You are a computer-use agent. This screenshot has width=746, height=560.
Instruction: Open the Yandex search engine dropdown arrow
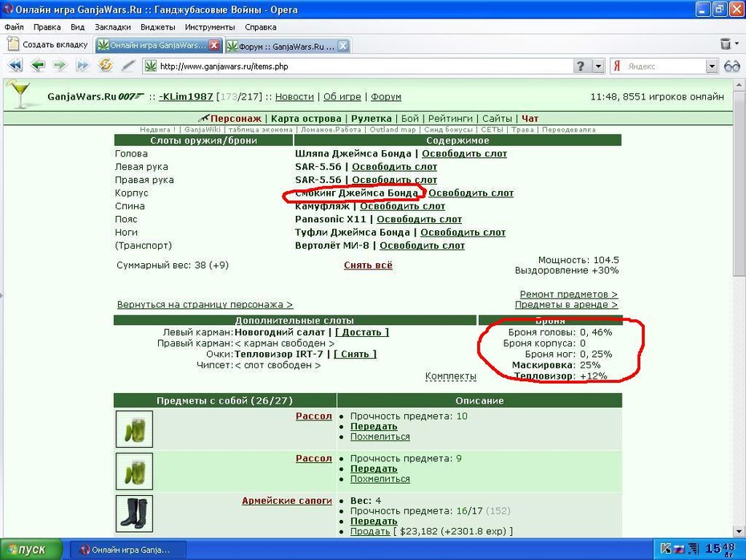pos(712,66)
